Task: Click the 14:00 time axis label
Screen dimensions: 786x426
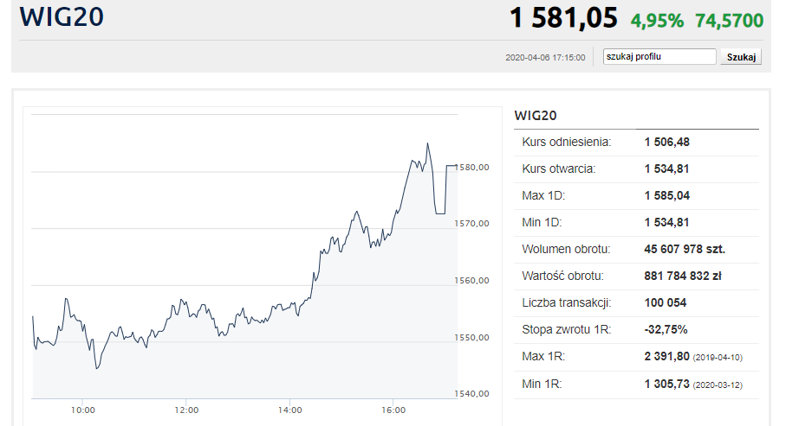Action: coord(290,410)
